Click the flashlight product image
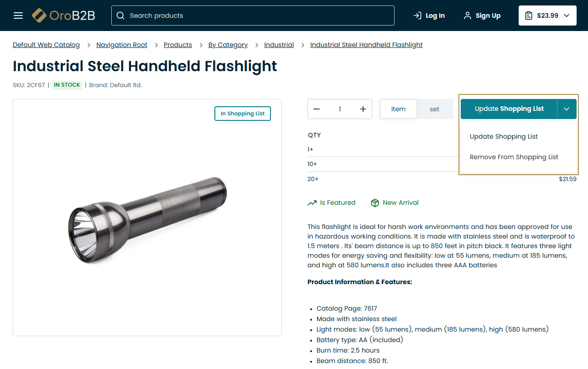 coord(147,218)
